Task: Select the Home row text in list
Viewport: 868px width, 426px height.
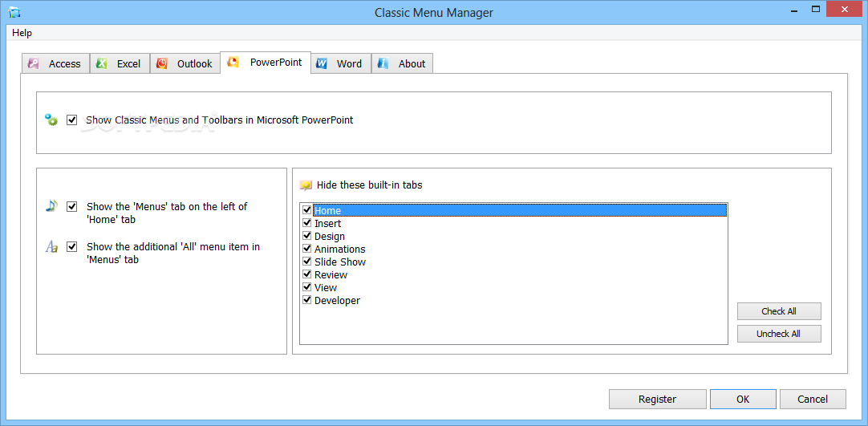Action: coord(328,211)
